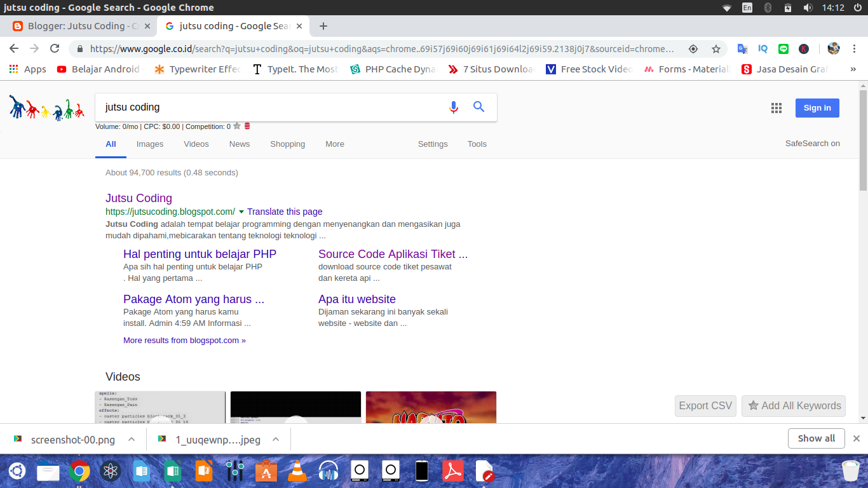Viewport: 868px width, 488px height.
Task: Open the power menu in top panel
Action: (858, 8)
